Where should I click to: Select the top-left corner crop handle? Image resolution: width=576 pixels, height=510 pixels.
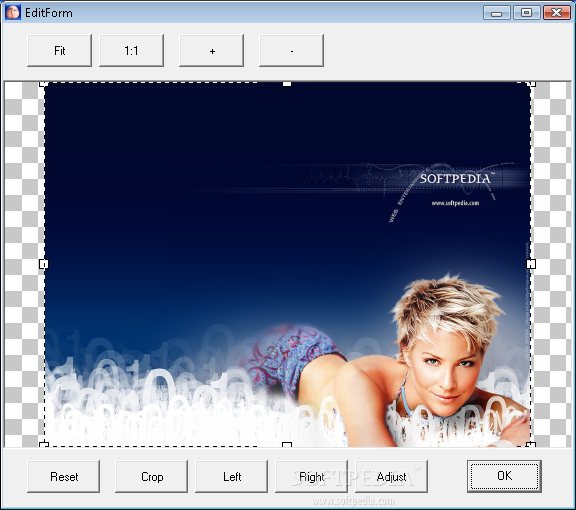tap(44, 84)
